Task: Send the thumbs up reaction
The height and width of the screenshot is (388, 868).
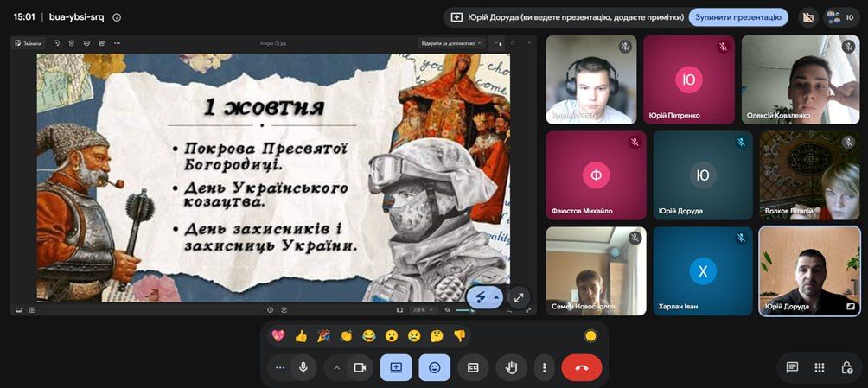Action: point(301,335)
